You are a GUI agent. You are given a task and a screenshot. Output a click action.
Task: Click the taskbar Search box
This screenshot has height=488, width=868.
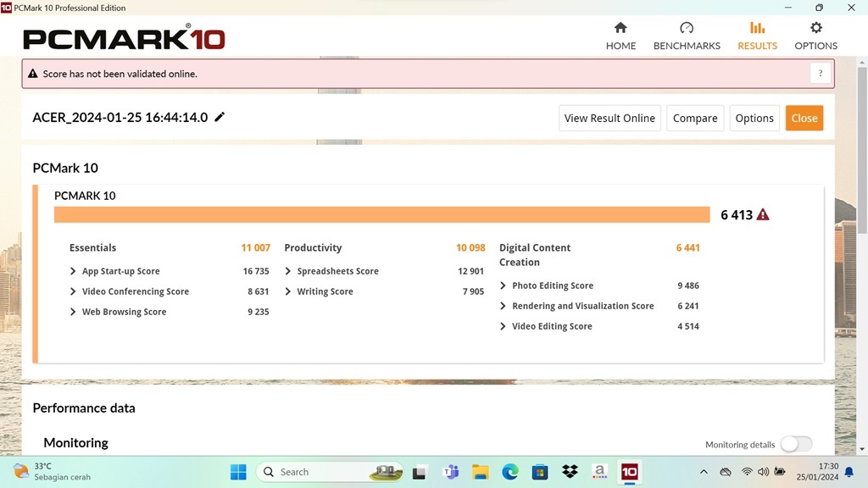(x=330, y=472)
